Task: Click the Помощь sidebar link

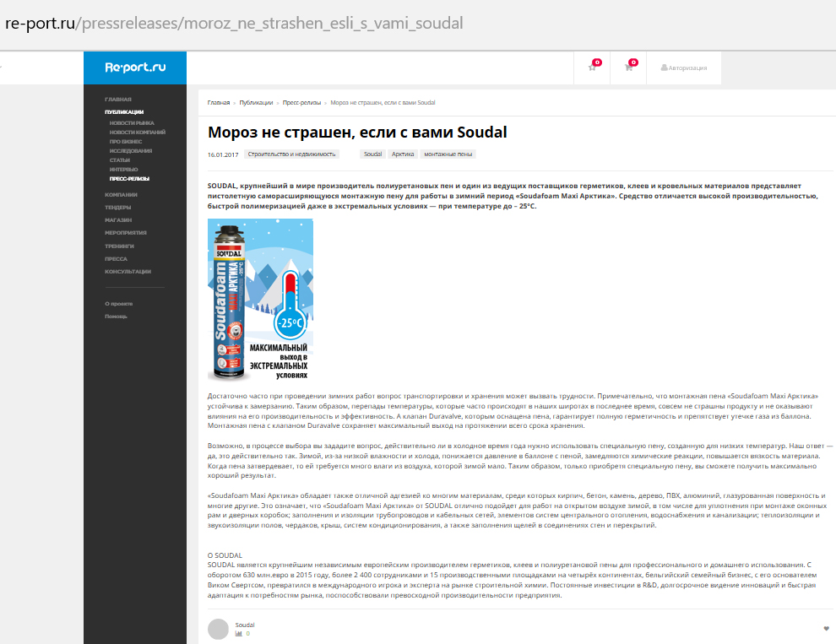Action: click(x=116, y=317)
